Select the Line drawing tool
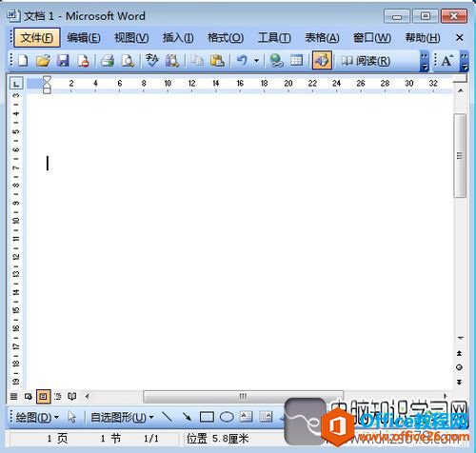The height and width of the screenshot is (453, 476). (x=168, y=417)
